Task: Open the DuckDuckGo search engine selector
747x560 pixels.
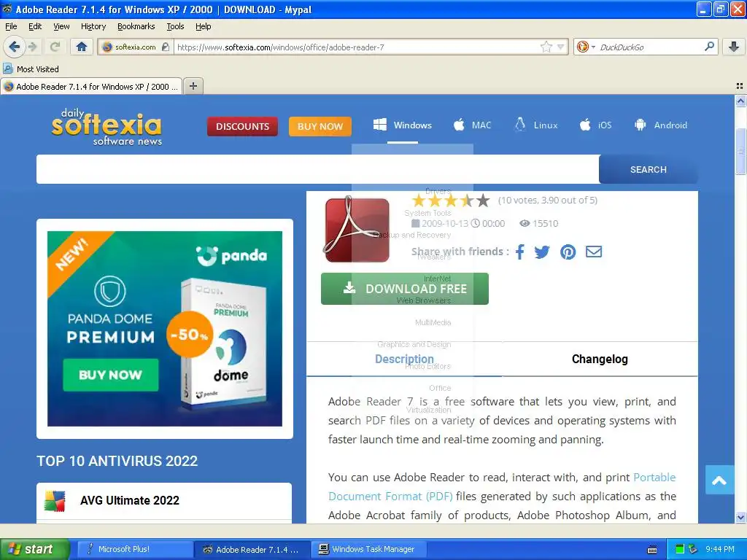Action: pos(586,47)
